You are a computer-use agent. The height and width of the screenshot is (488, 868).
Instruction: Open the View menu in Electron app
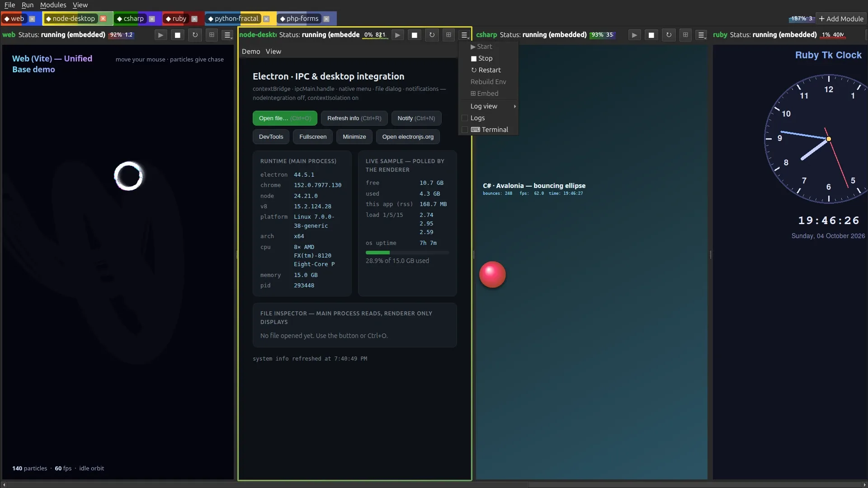[x=273, y=52]
